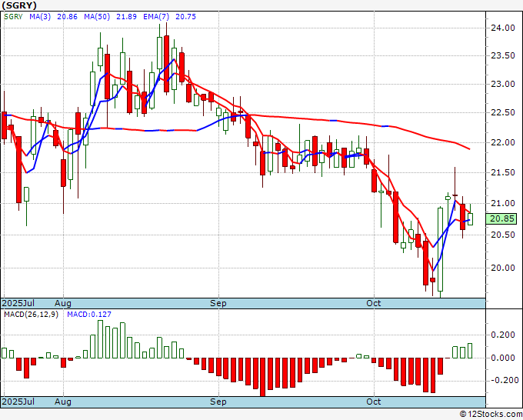Click the current price tag 20.85
523x420 pixels.
point(501,218)
